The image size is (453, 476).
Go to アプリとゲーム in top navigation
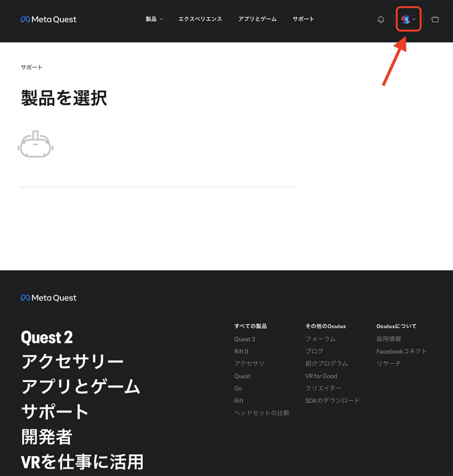[x=257, y=19]
